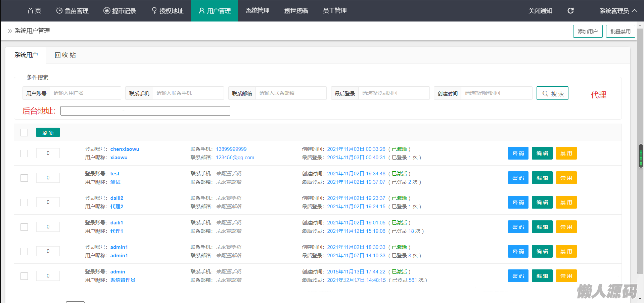Open 用户管理 menu with person icon
The width and height of the screenshot is (644, 303).
[215, 11]
